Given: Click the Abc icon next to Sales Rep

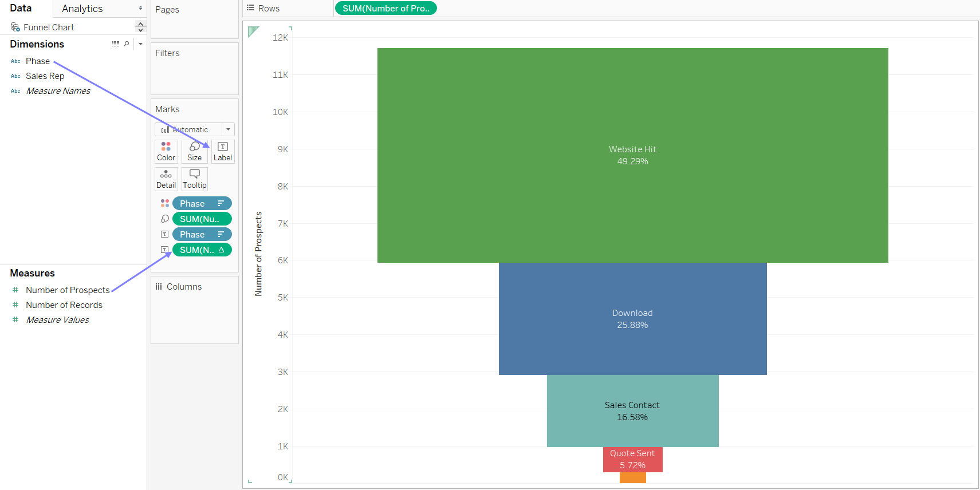Looking at the screenshot, I should coord(15,76).
